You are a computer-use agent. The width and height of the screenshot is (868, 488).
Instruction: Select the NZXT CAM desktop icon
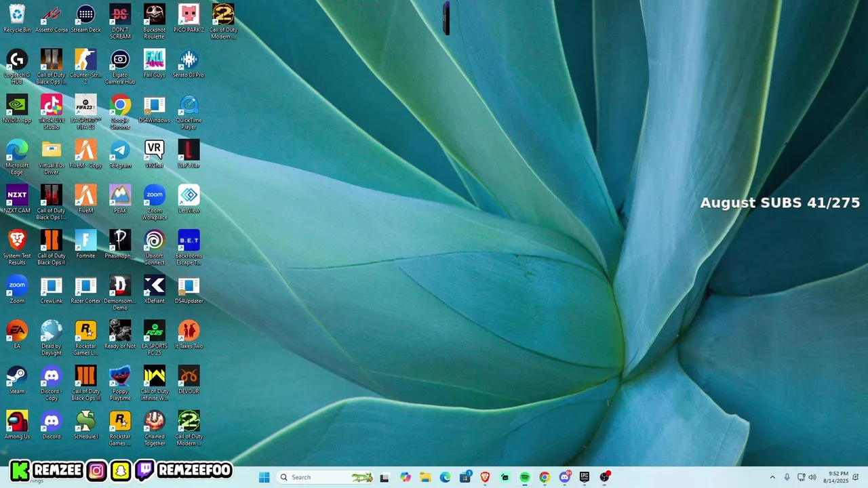click(x=17, y=200)
